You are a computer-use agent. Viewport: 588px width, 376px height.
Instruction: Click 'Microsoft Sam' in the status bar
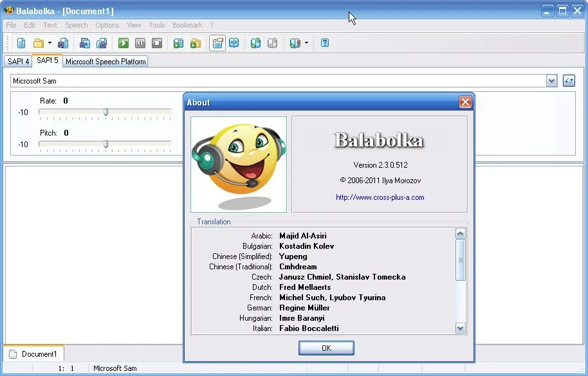tap(115, 368)
